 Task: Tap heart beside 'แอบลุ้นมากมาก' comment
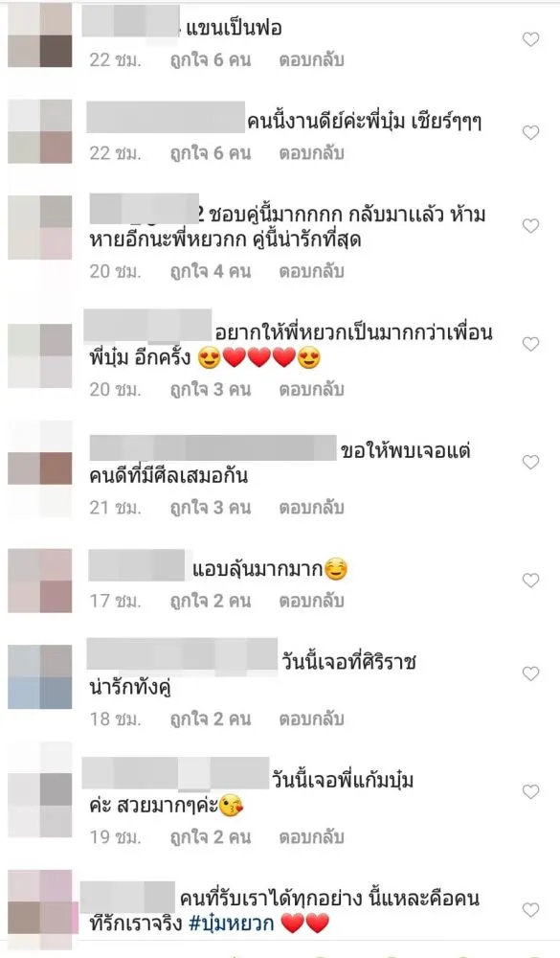530,581
